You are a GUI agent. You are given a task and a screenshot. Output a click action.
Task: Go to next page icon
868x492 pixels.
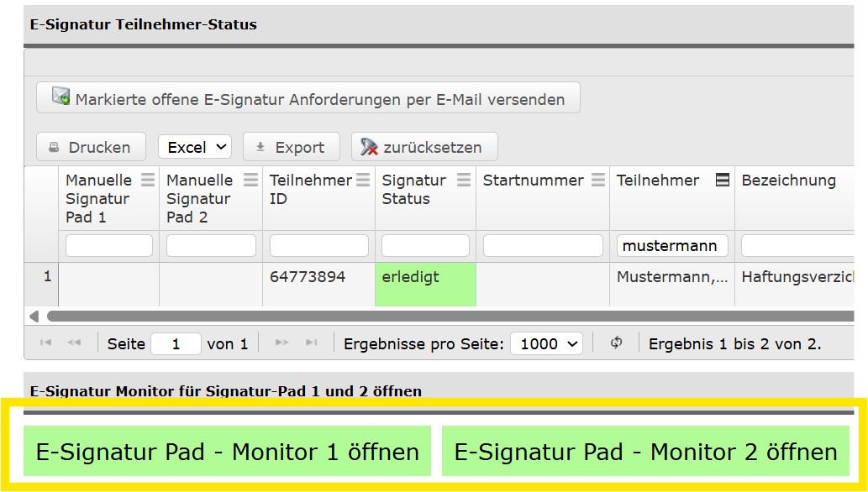(x=282, y=343)
